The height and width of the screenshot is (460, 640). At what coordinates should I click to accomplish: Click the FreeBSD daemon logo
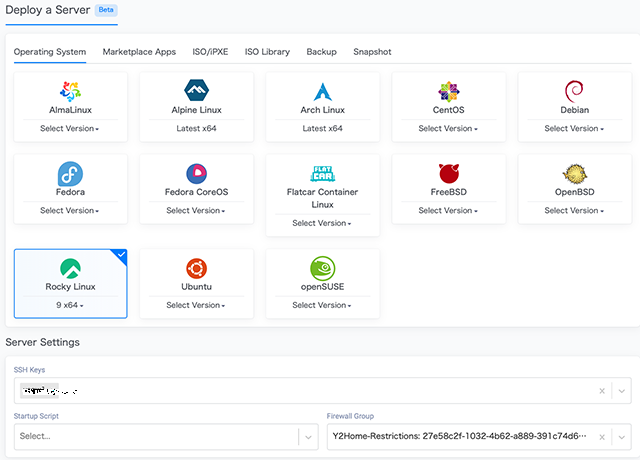[x=449, y=173]
